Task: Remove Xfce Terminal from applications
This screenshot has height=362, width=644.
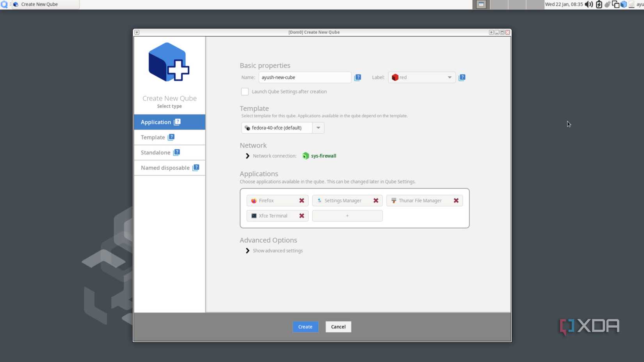Action: 301,216
